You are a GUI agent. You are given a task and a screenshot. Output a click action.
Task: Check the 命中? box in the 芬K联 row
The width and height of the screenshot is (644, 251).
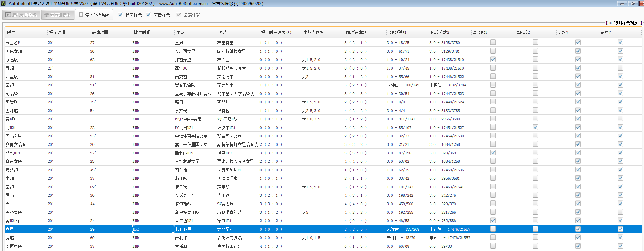click(620, 119)
